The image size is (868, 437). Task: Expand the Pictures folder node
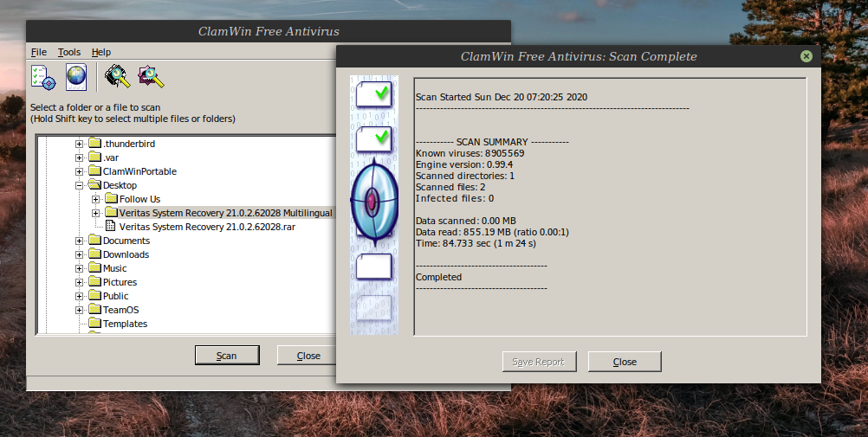tap(79, 282)
